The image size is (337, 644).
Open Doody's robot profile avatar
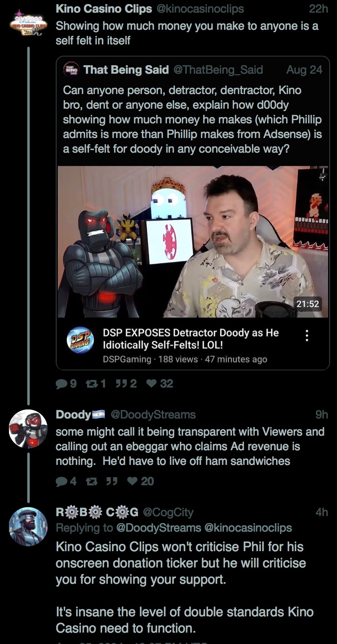tap(28, 429)
